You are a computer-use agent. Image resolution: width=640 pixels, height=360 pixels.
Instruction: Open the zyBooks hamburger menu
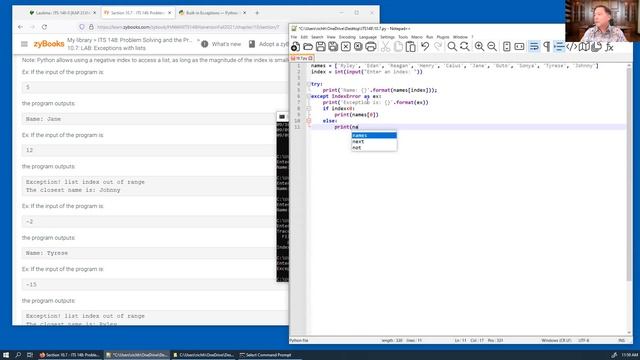24,44
